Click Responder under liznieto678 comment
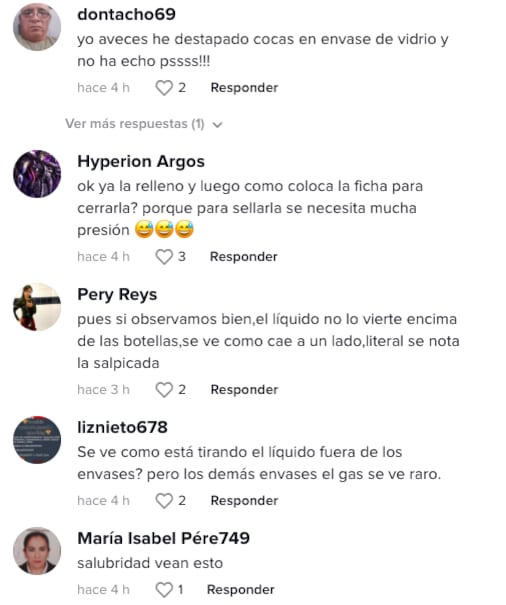 coord(244,501)
